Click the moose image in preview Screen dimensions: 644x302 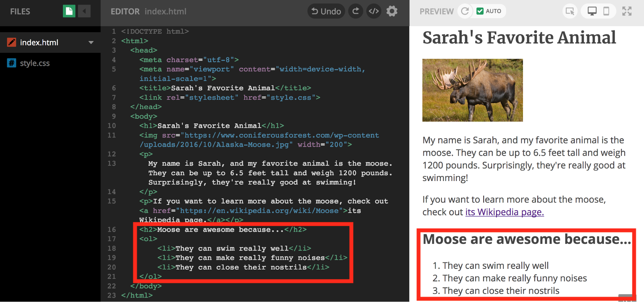[x=472, y=90]
